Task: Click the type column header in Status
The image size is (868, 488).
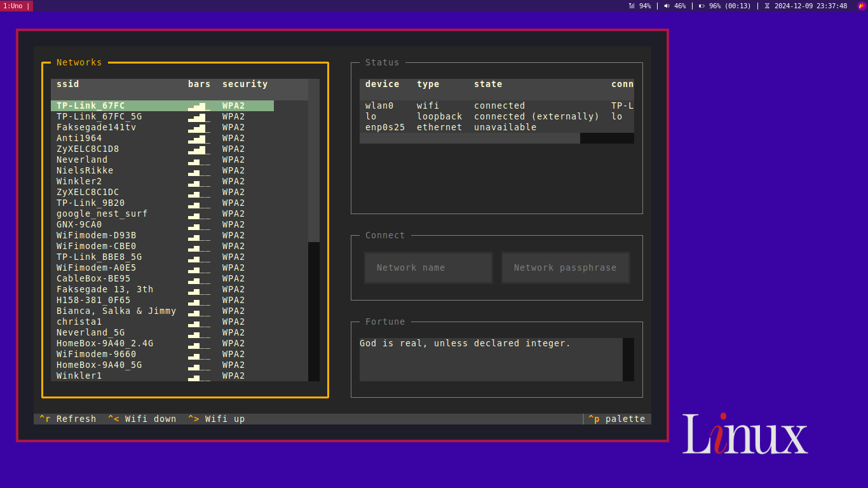Action: (x=428, y=84)
